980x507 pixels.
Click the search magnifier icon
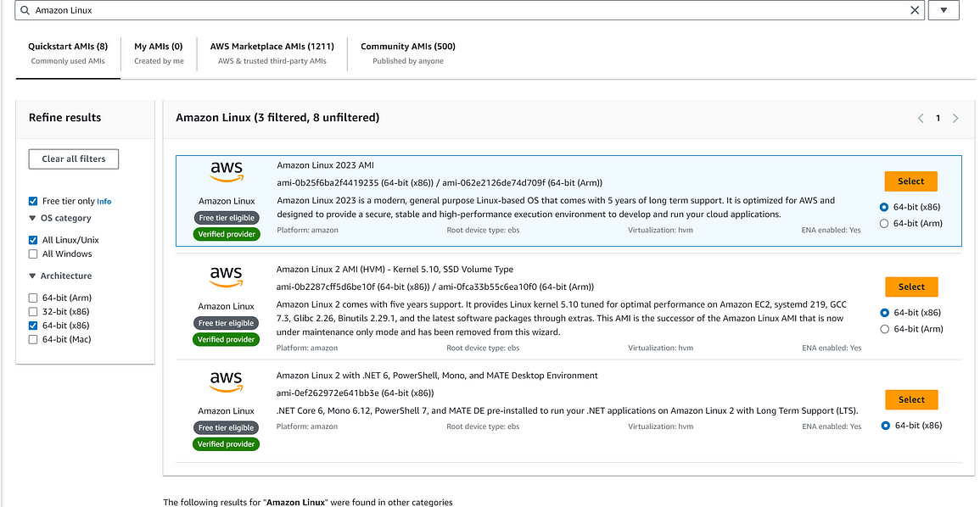click(x=25, y=11)
